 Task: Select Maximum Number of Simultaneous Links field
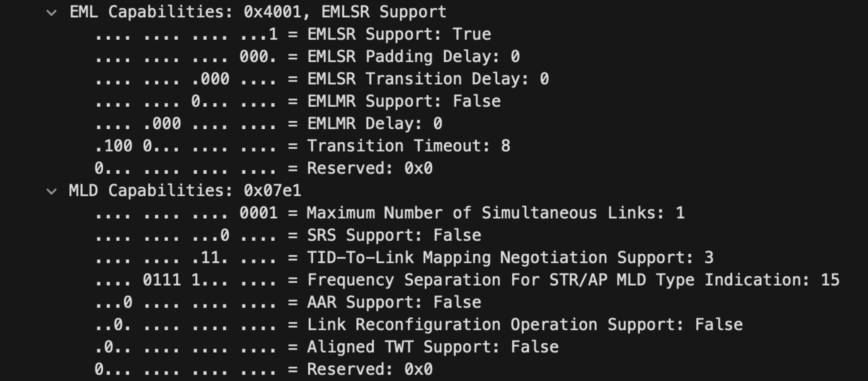495,213
